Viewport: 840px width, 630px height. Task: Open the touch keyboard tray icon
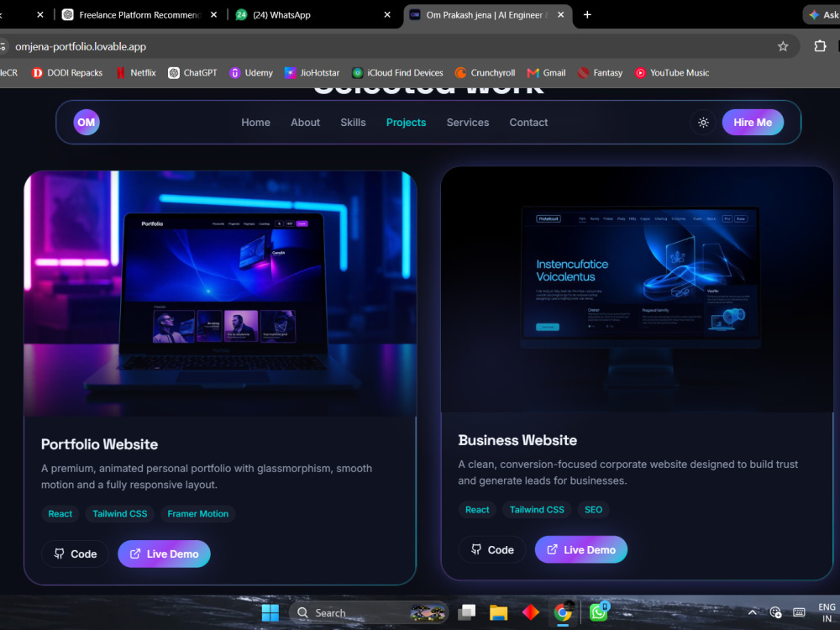click(x=799, y=612)
